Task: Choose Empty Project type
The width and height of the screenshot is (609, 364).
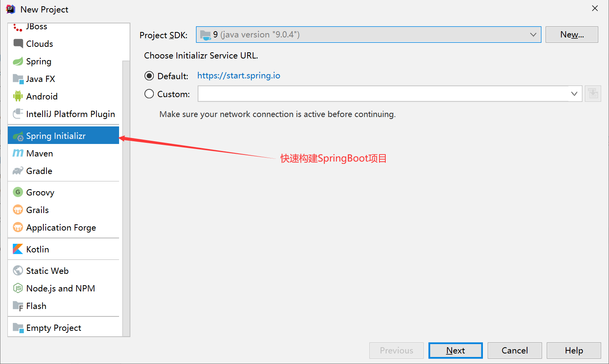Action: point(63,328)
